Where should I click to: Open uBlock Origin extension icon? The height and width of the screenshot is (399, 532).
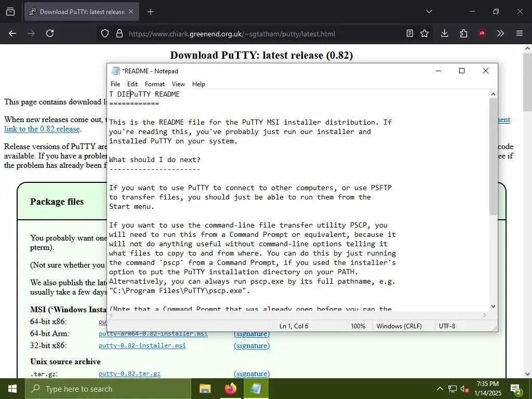482,33
